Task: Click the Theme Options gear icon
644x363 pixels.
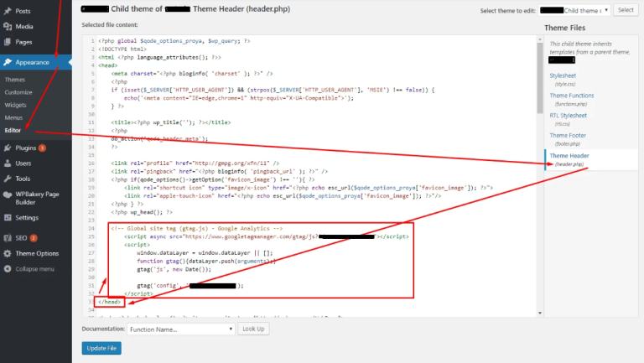Action: click(x=8, y=253)
